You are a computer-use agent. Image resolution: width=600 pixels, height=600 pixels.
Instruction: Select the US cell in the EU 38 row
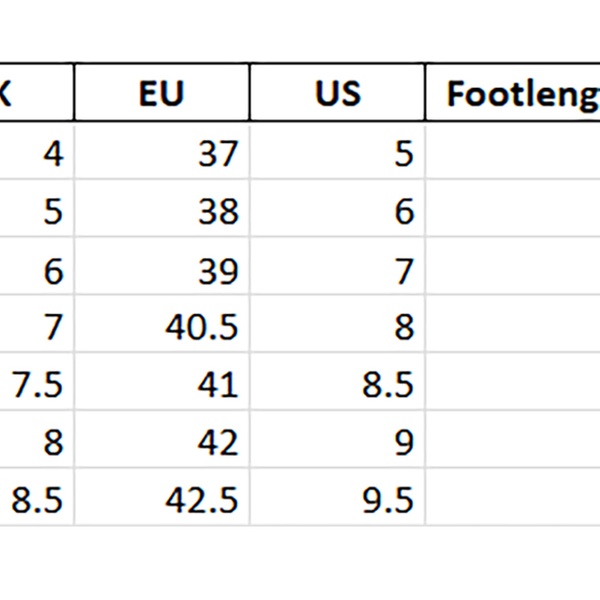[337, 211]
